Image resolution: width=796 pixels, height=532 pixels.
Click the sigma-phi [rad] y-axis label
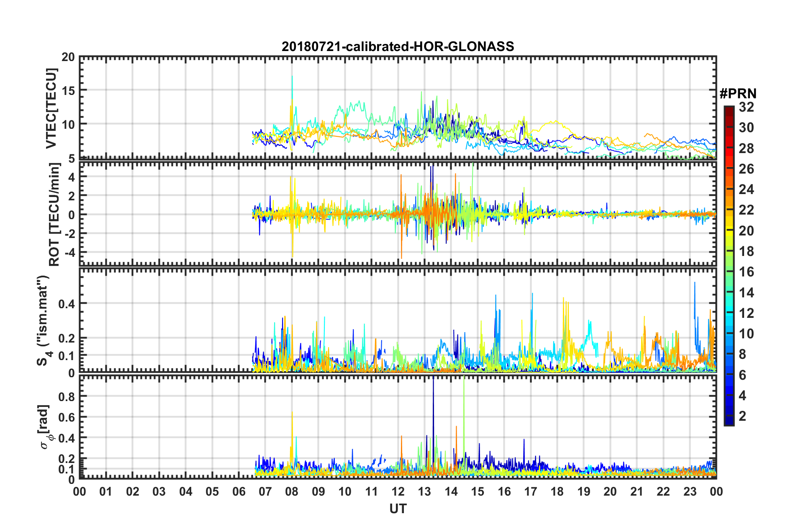[x=45, y=427]
